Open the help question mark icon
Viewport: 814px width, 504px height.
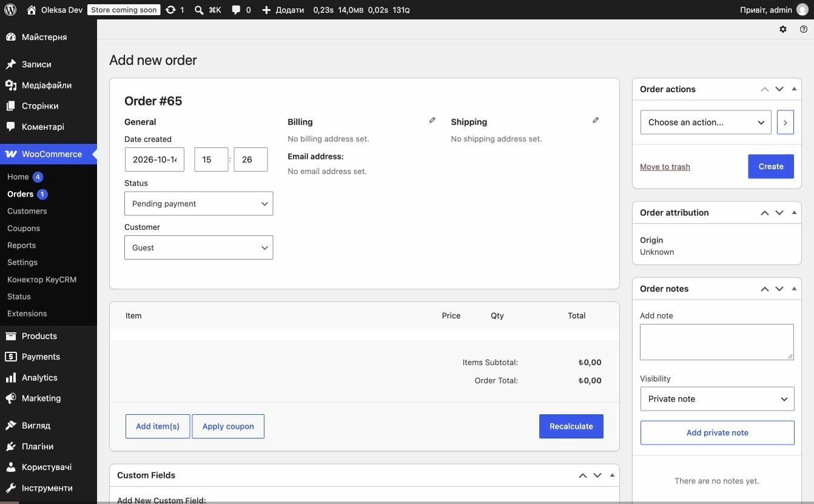tap(804, 29)
